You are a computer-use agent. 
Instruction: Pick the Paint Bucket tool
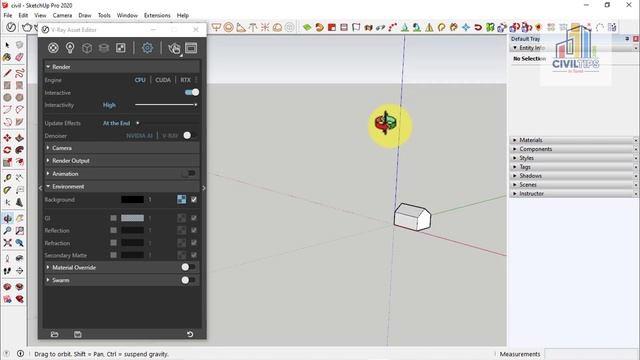pyautogui.click(x=7, y=58)
